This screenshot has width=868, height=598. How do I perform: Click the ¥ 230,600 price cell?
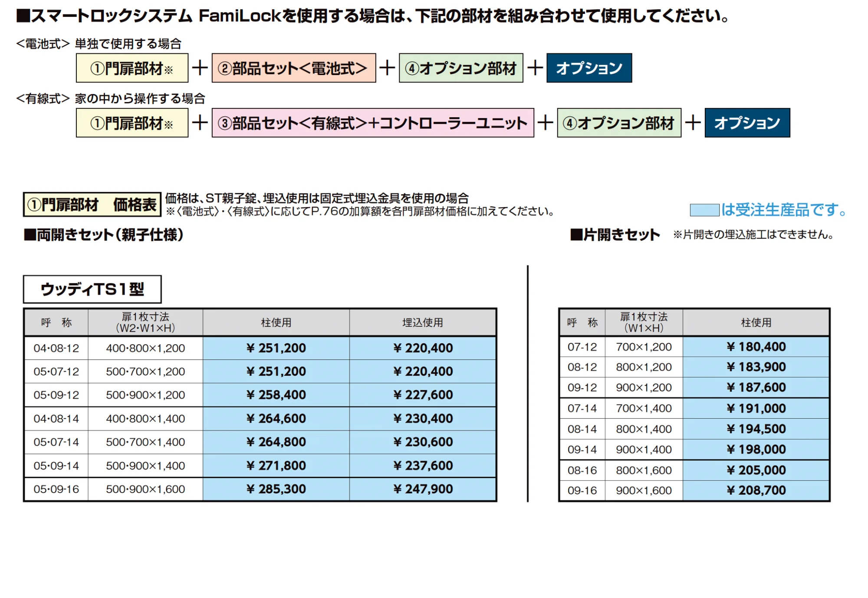coord(423,442)
